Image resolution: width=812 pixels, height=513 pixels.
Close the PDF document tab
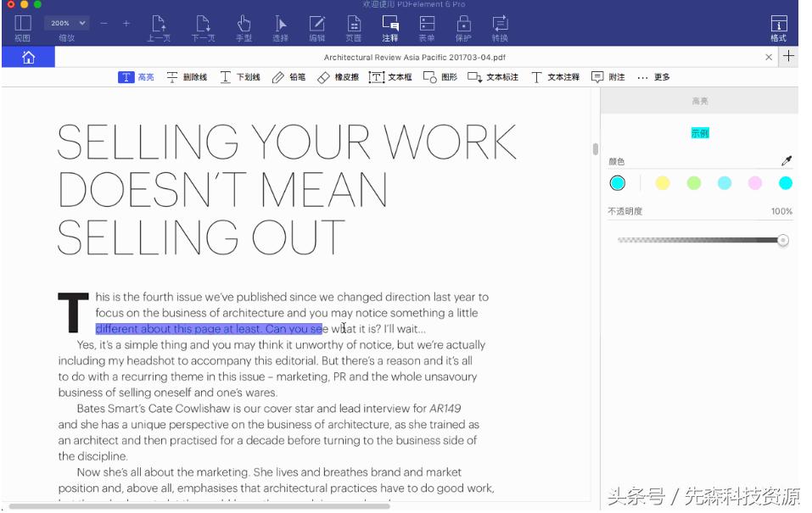(x=769, y=57)
